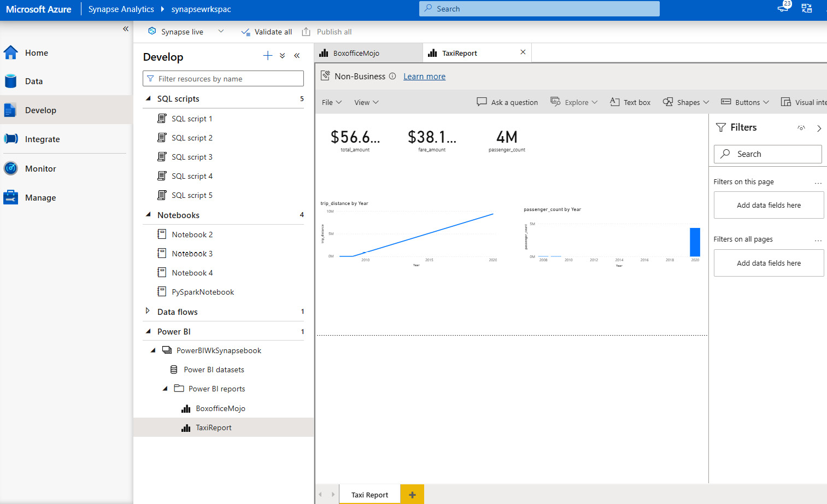This screenshot has width=827, height=504.
Task: Expand the Data flows section
Action: (148, 311)
